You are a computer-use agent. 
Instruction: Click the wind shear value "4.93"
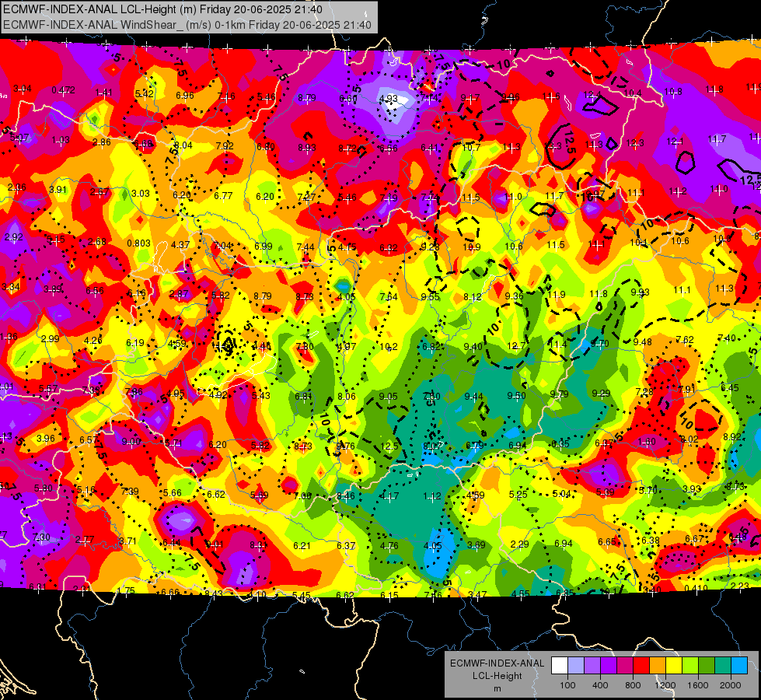point(388,99)
